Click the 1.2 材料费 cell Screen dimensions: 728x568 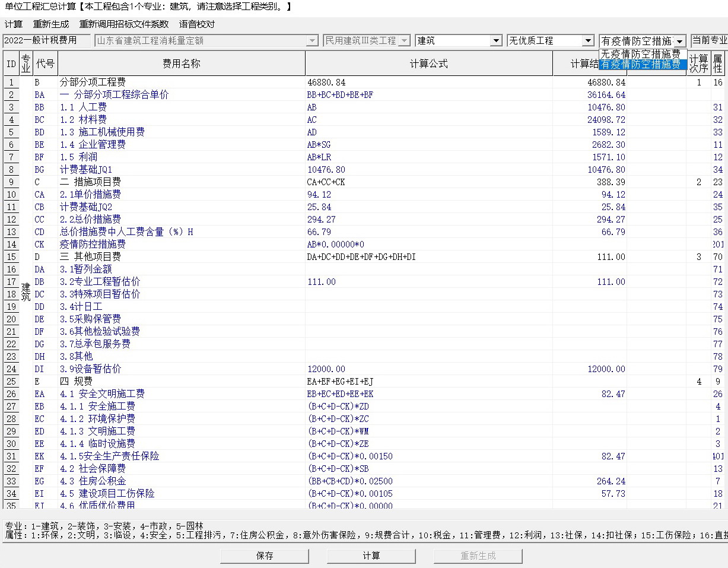(182, 120)
